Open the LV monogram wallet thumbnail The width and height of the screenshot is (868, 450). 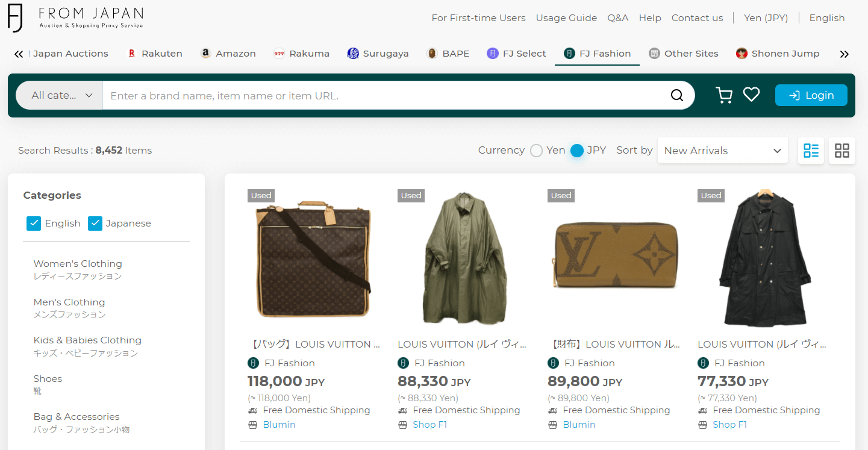pos(613,260)
